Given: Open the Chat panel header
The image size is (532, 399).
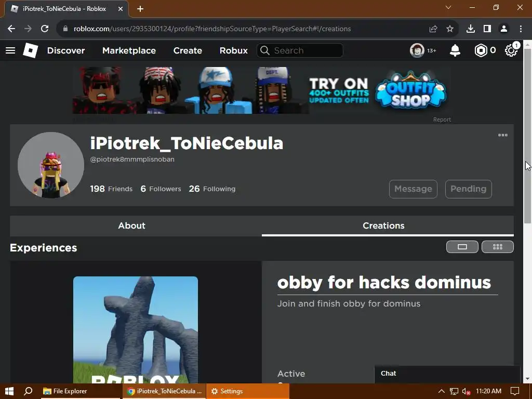Looking at the screenshot, I should 447,374.
